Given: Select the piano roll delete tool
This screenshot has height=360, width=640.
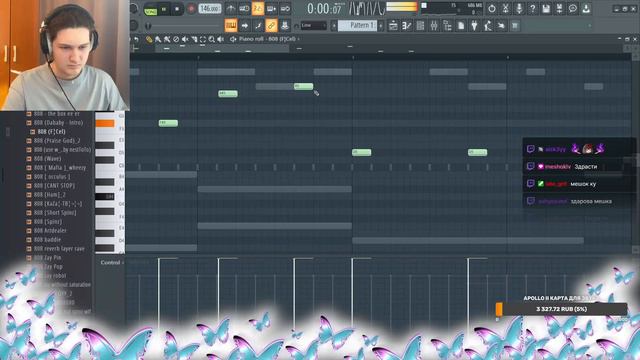Looking at the screenshot, I should (176, 39).
